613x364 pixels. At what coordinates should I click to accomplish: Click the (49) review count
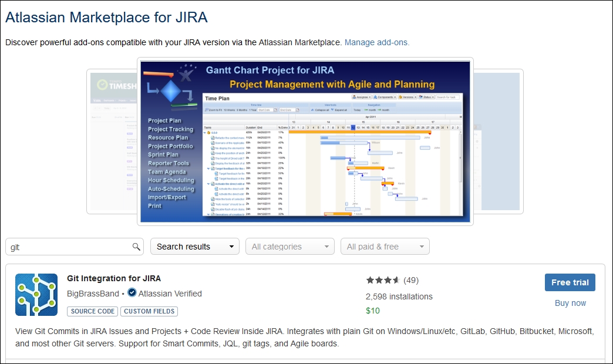pyautogui.click(x=411, y=280)
